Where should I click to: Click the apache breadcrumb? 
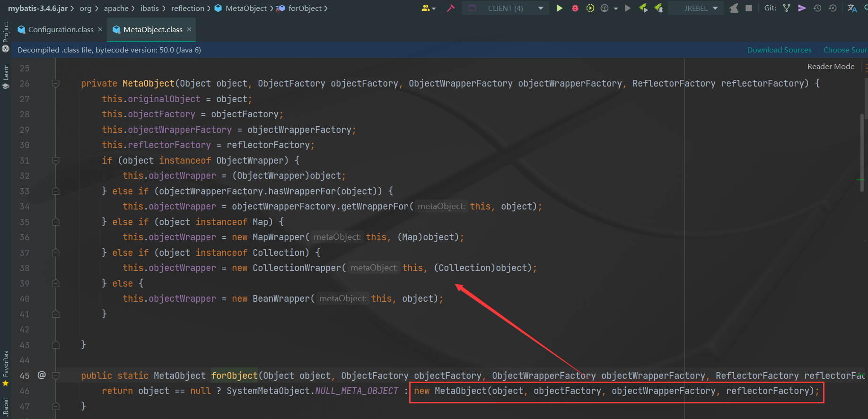point(116,8)
